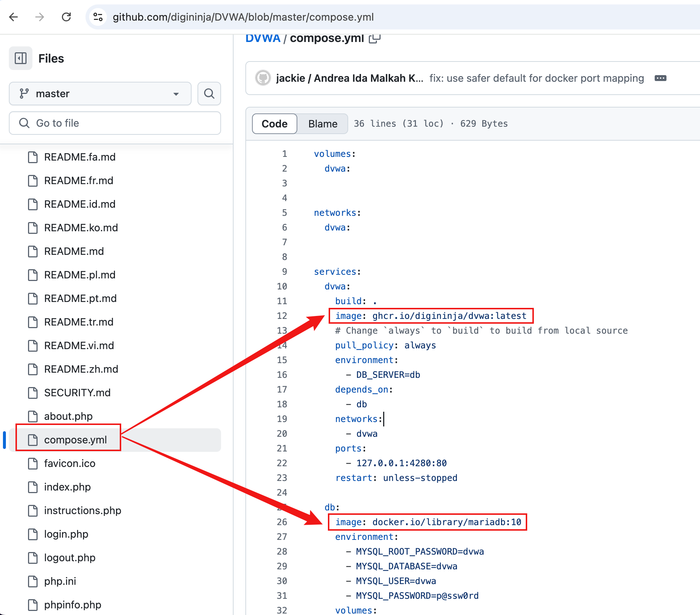Go back with the browser back arrow
This screenshot has width=700, height=615.
(x=14, y=17)
